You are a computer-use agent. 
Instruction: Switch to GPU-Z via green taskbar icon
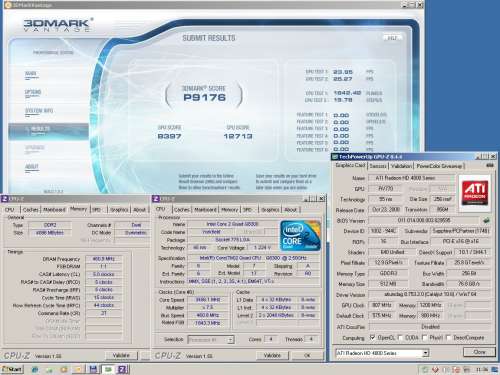[x=108, y=369]
